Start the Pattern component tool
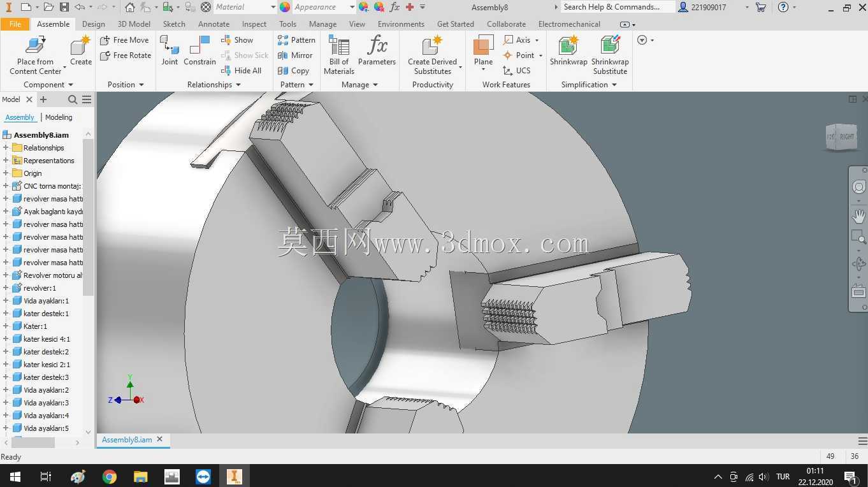The width and height of the screenshot is (868, 487). click(296, 40)
